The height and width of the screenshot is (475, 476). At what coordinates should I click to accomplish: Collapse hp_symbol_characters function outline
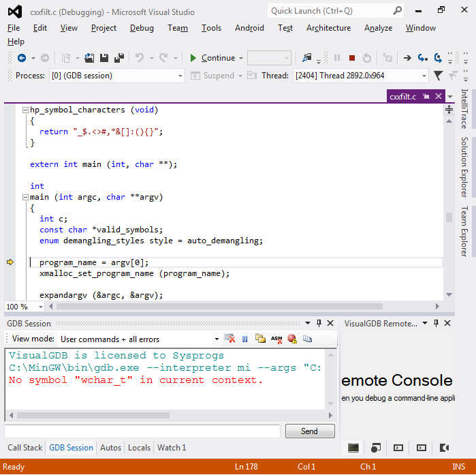tap(25, 110)
